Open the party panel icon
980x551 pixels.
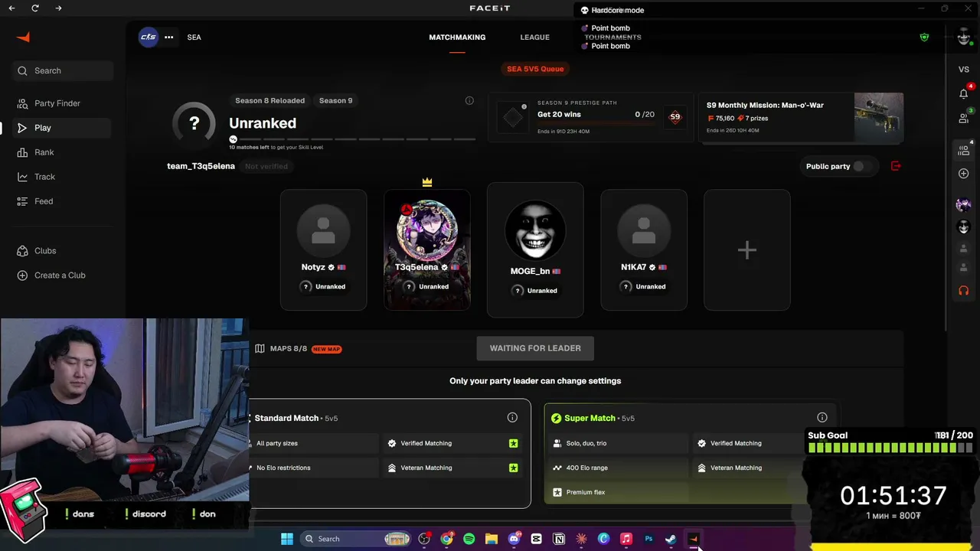point(964,151)
